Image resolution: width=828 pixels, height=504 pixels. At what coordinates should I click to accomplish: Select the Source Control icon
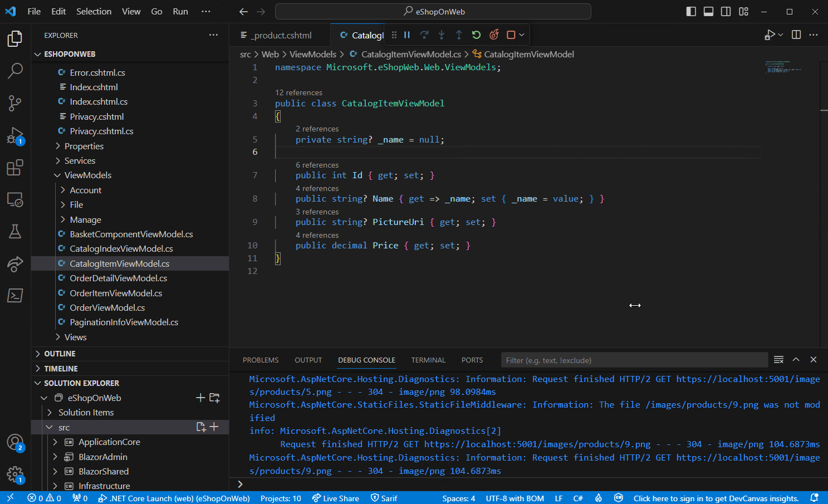(14, 103)
